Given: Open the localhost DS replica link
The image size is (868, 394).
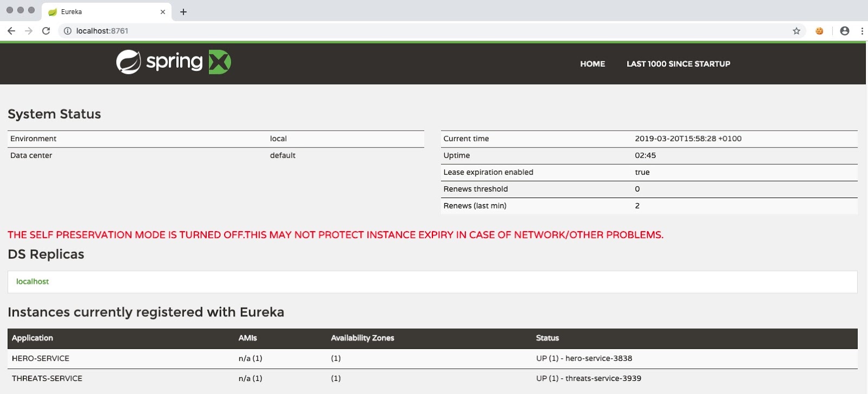Looking at the screenshot, I should [33, 282].
